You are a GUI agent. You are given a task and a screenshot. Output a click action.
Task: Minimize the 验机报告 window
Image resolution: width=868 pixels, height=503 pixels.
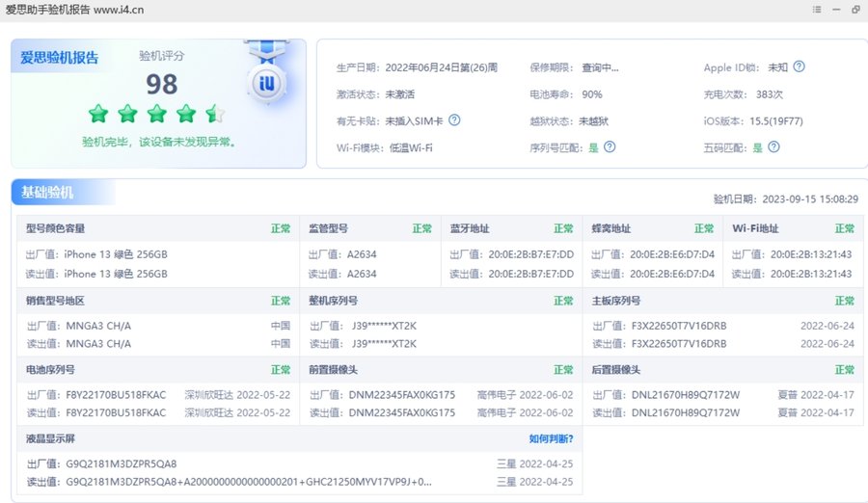tap(836, 10)
